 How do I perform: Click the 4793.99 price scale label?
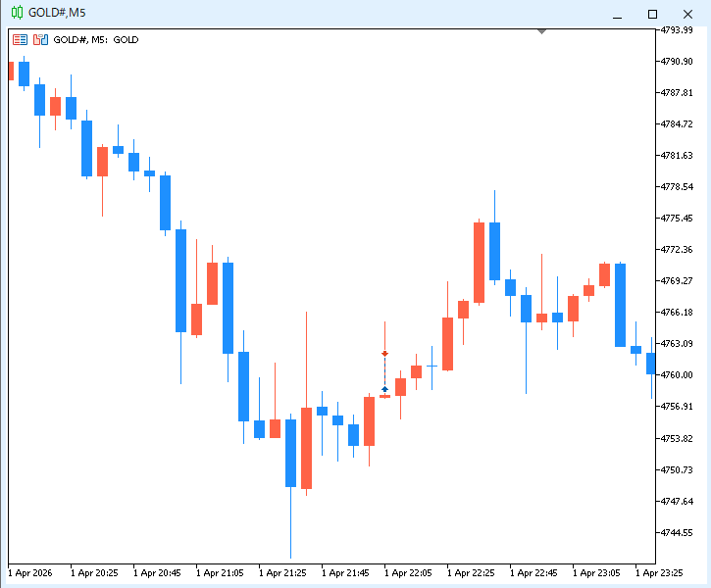point(677,30)
